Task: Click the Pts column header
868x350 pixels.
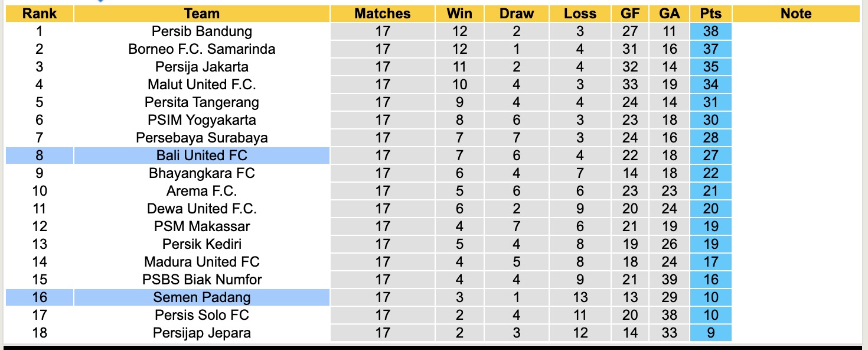Action: point(710,14)
